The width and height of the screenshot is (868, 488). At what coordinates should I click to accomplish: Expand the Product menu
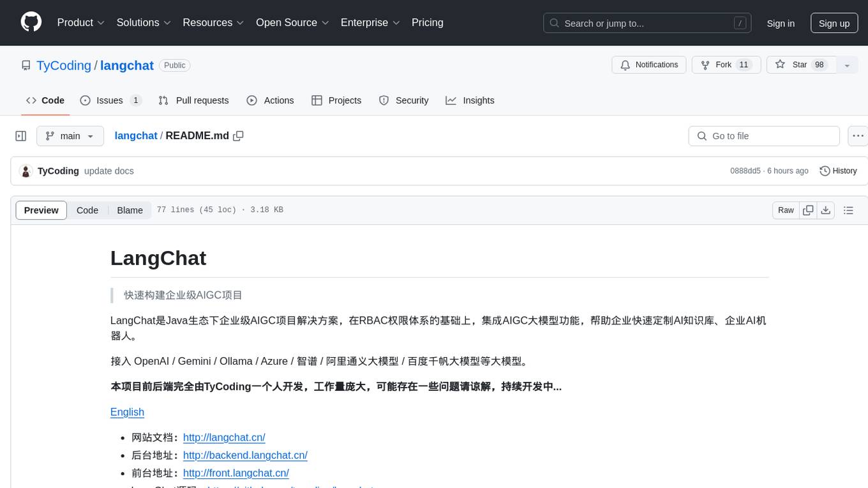[81, 22]
